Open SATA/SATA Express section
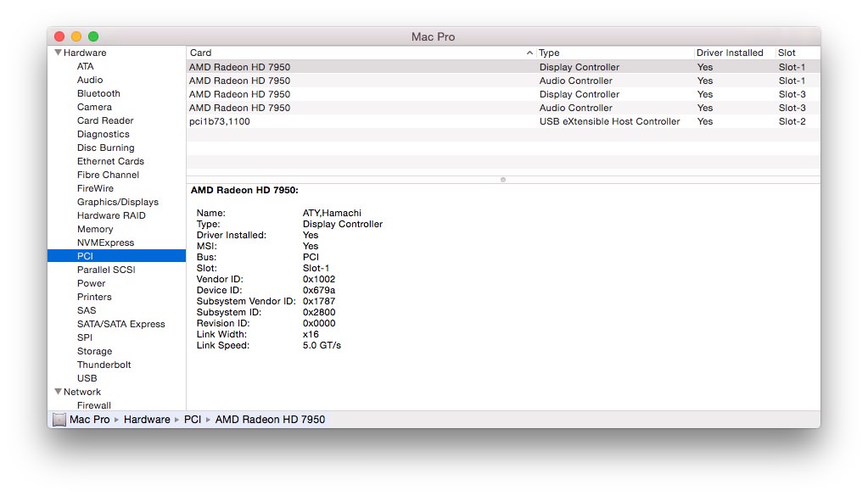 (121, 324)
